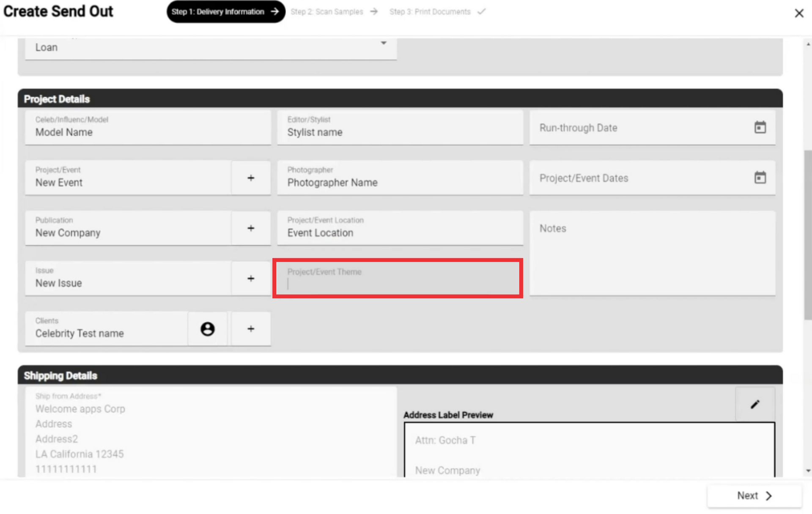Select the Publication field showing New Company

point(128,228)
